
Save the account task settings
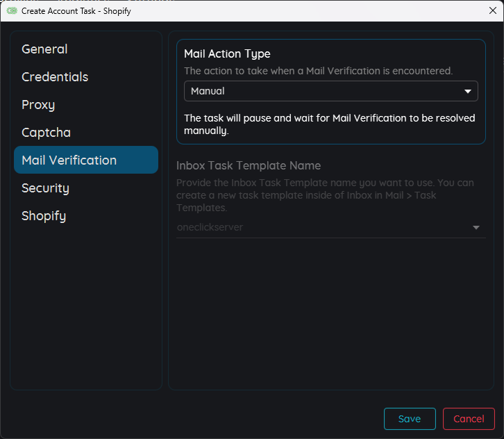click(x=410, y=419)
